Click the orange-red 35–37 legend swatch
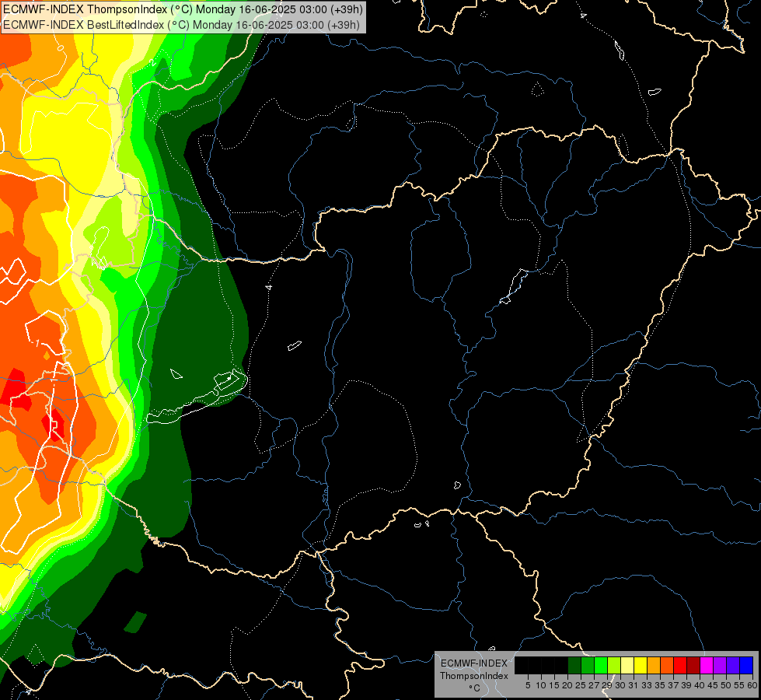The height and width of the screenshot is (700, 761). [667, 666]
